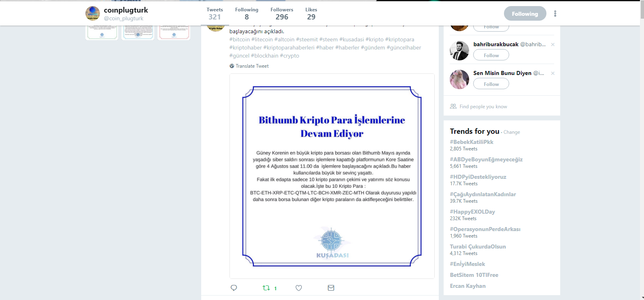Open the Likes tab showing 29
The image size is (644, 300).
[x=311, y=13]
